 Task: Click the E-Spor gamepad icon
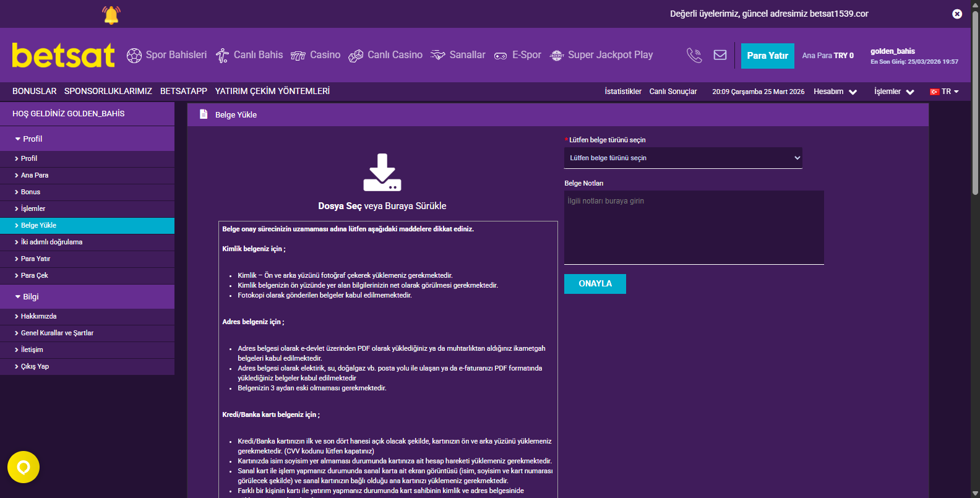click(501, 56)
